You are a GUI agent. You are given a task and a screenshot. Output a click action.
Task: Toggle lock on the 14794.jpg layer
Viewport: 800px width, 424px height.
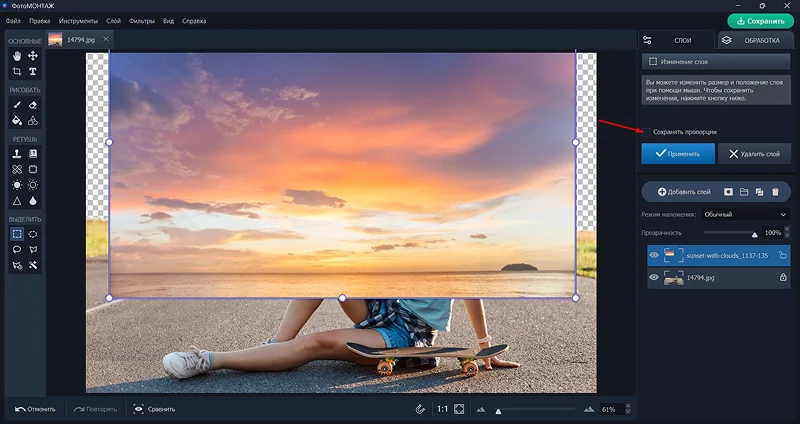783,278
